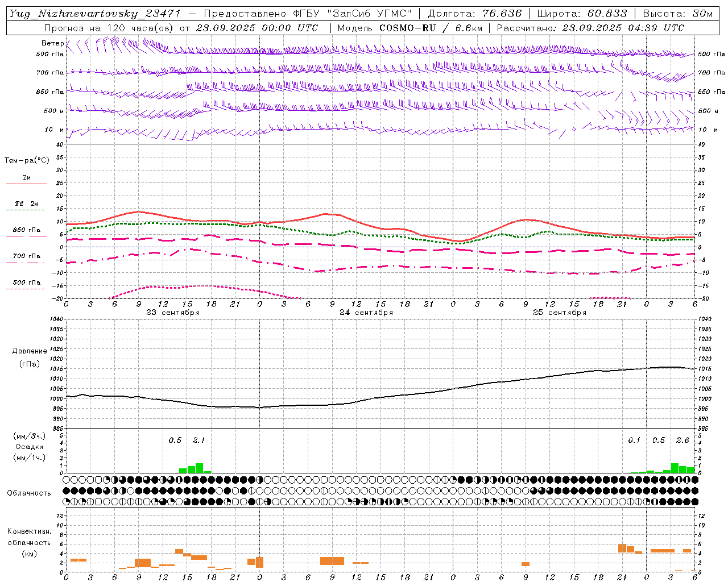Select the Долгота: 76.636 header value
Image resolution: width=728 pixels, height=582 pixels.
474,14
